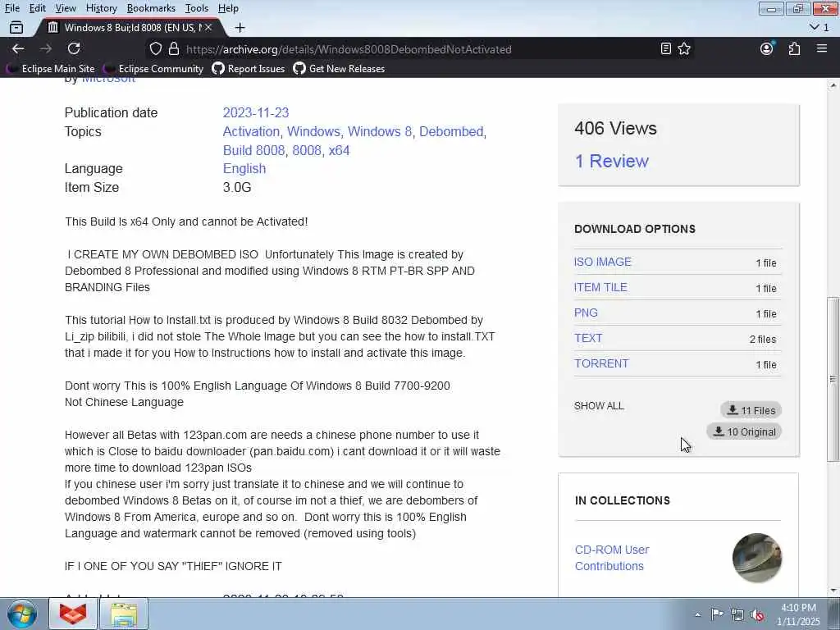
Task: Click SHOW ALL download files
Action: point(599,405)
